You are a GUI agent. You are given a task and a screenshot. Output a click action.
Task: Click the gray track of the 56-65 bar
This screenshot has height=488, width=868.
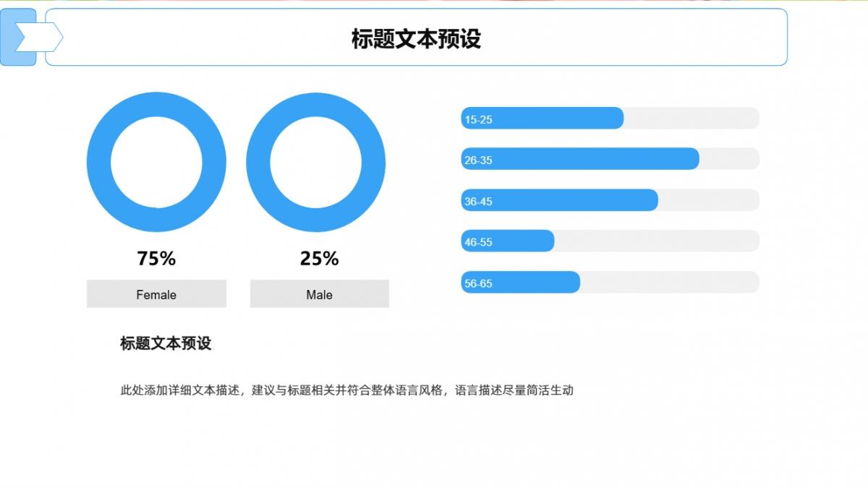point(669,283)
